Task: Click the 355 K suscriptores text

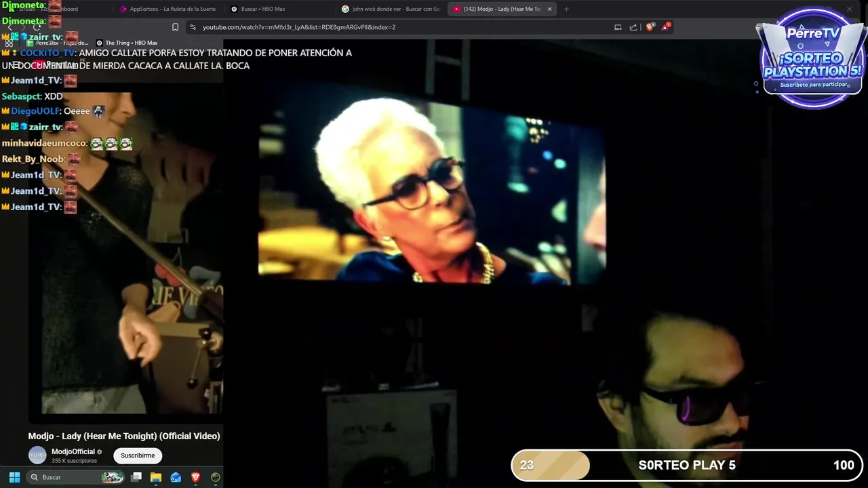Action: tap(74, 461)
